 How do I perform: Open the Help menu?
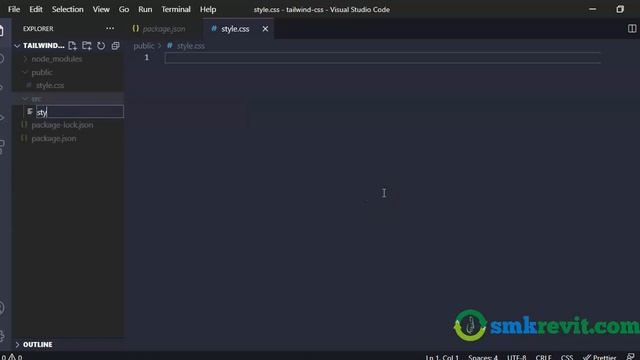208,9
